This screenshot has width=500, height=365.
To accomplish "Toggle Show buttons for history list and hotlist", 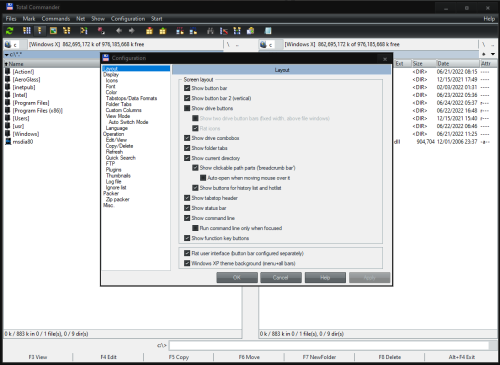I will (195, 188).
